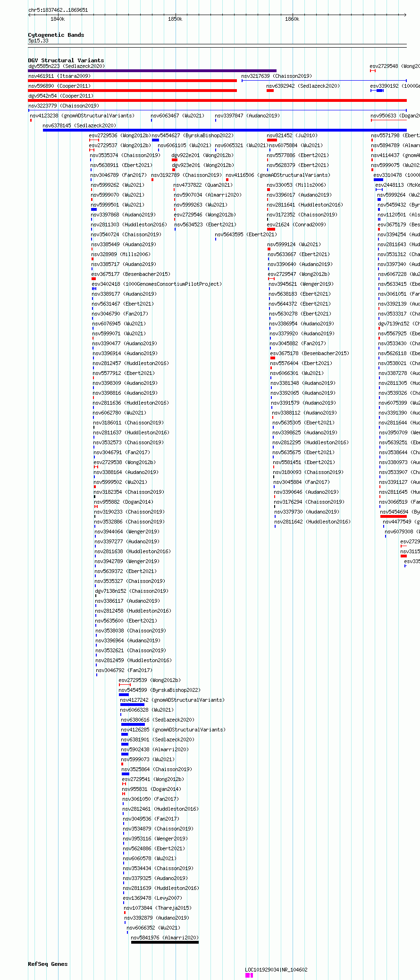Open nsv5907034 (Almarri2020) variant
This screenshot has width=420, height=980.
[208, 195]
